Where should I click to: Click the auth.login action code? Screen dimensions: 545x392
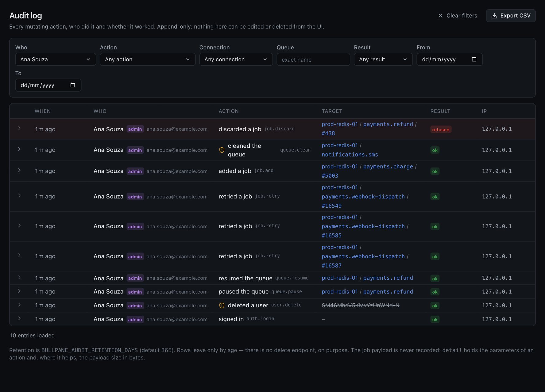[260, 319]
